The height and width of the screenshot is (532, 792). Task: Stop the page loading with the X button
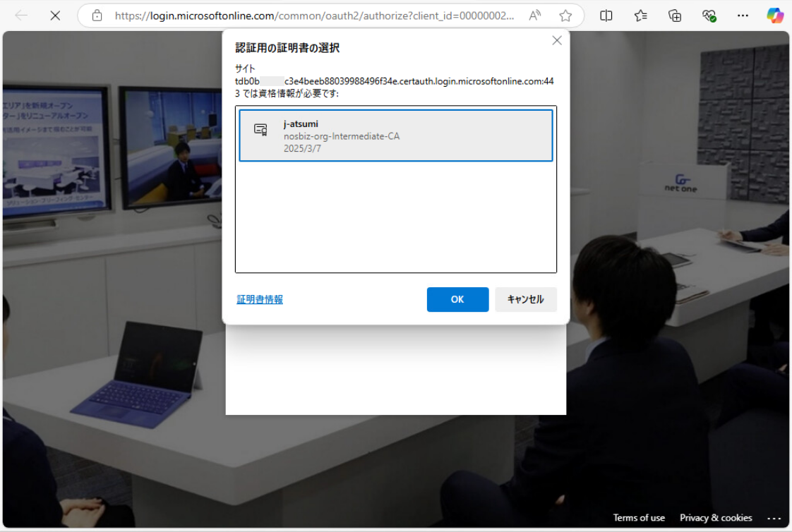point(55,15)
